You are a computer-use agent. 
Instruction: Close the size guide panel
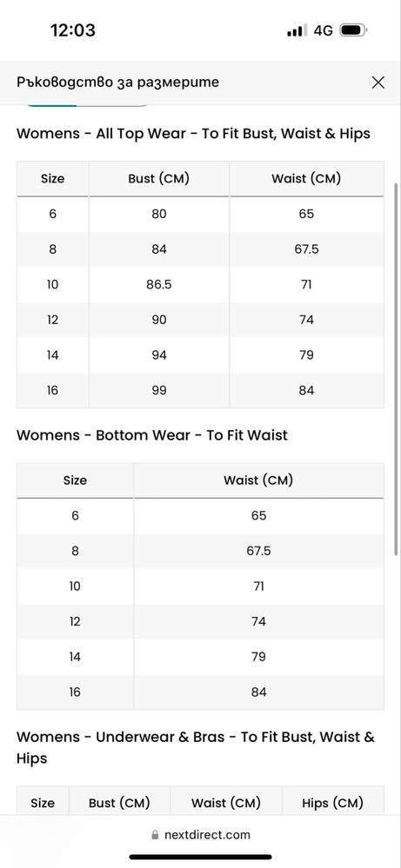click(378, 83)
